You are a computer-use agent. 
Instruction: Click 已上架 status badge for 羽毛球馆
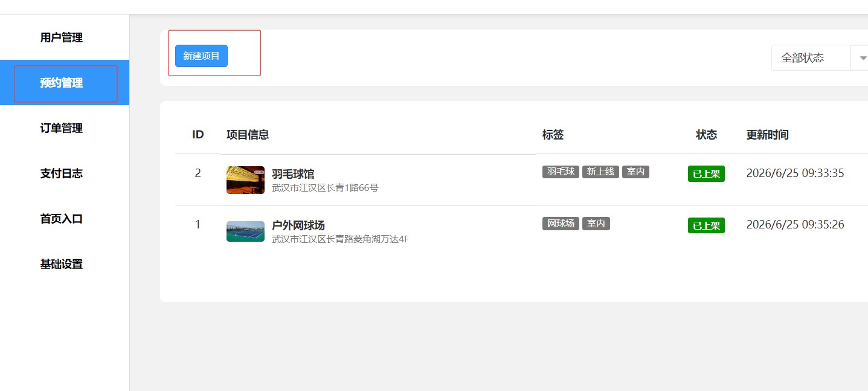click(706, 174)
